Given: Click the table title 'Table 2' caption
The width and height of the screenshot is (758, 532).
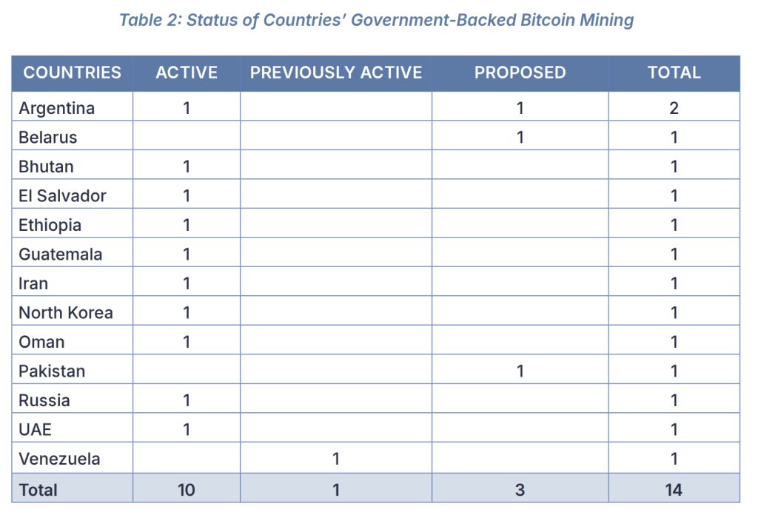Looking at the screenshot, I should pos(377,20).
